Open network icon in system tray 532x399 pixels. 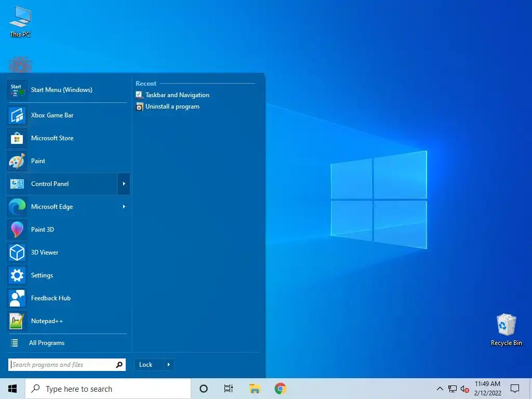pos(453,389)
